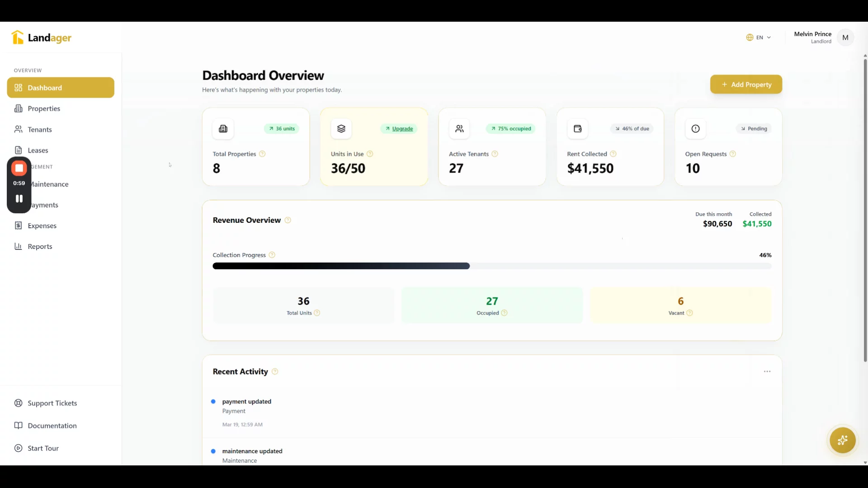Viewport: 868px width, 488px height.
Task: Click the Pending badge on Open Requests
Action: (753, 129)
